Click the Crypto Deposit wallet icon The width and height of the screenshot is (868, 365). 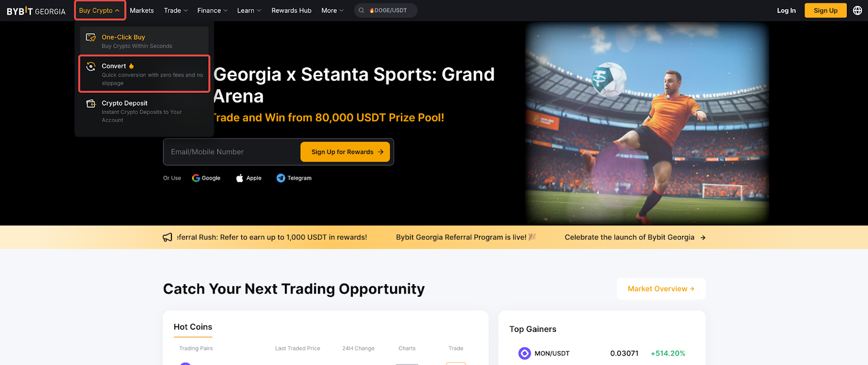91,104
